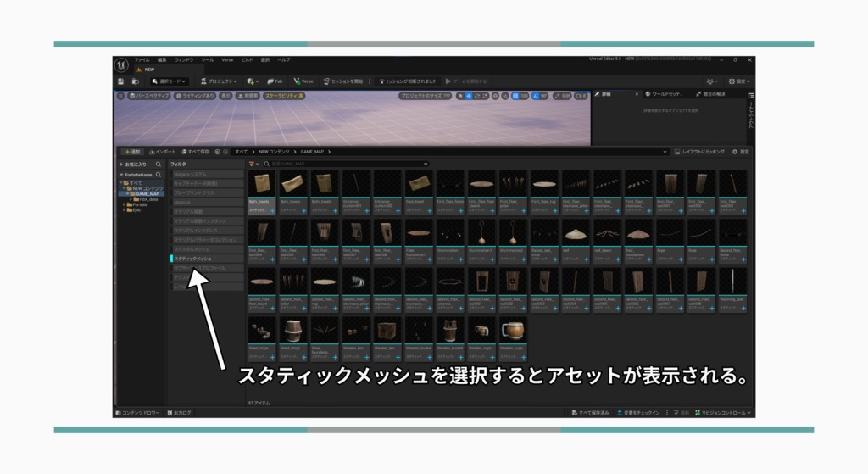Toggle scale snapping 0.05 control
The image size is (868, 474).
563,96
